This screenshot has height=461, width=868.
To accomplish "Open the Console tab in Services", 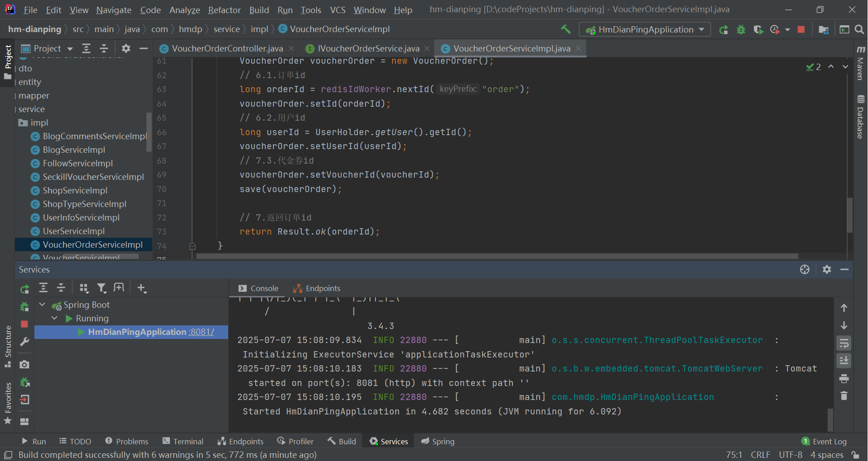I will click(x=258, y=288).
